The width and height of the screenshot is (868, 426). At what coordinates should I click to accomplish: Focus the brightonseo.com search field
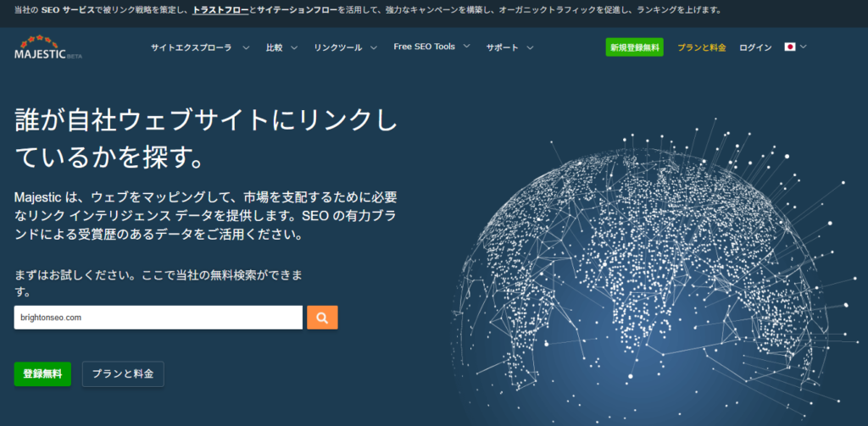[x=159, y=318]
